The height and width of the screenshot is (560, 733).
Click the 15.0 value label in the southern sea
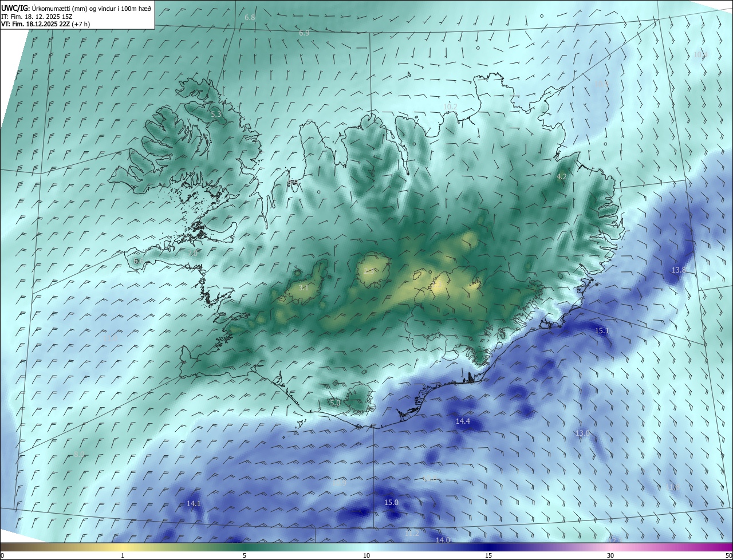coord(391,503)
